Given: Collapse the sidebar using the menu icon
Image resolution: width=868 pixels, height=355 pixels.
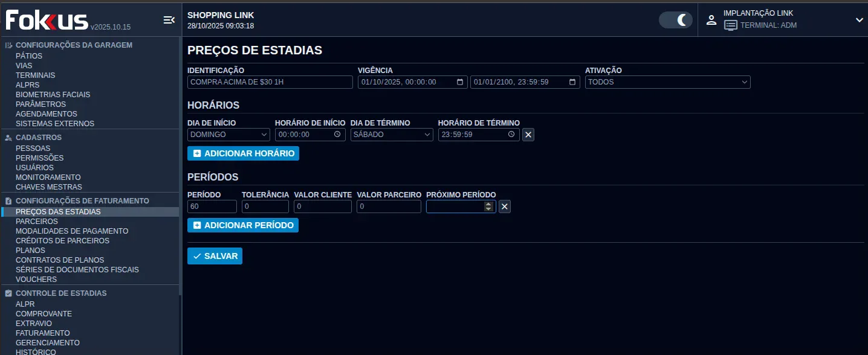Looking at the screenshot, I should pyautogui.click(x=169, y=20).
